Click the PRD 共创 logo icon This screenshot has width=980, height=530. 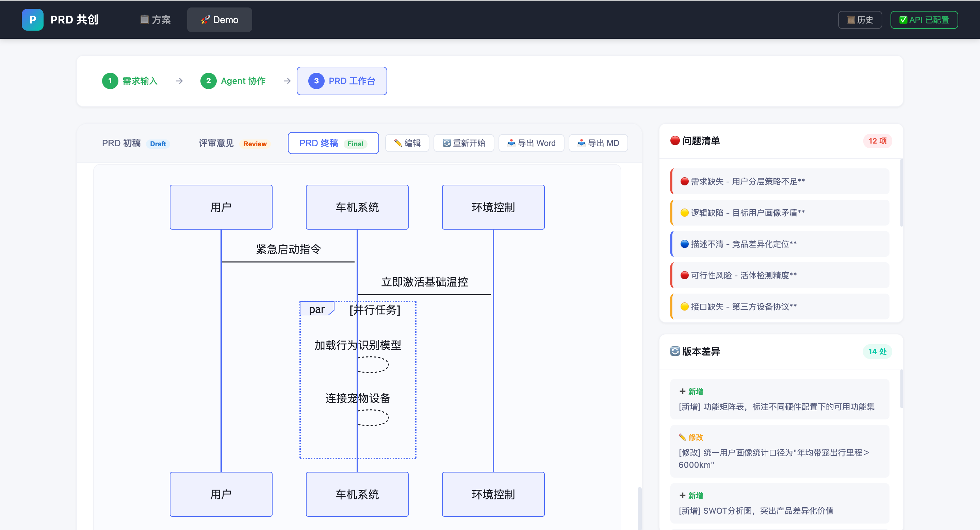pos(32,20)
